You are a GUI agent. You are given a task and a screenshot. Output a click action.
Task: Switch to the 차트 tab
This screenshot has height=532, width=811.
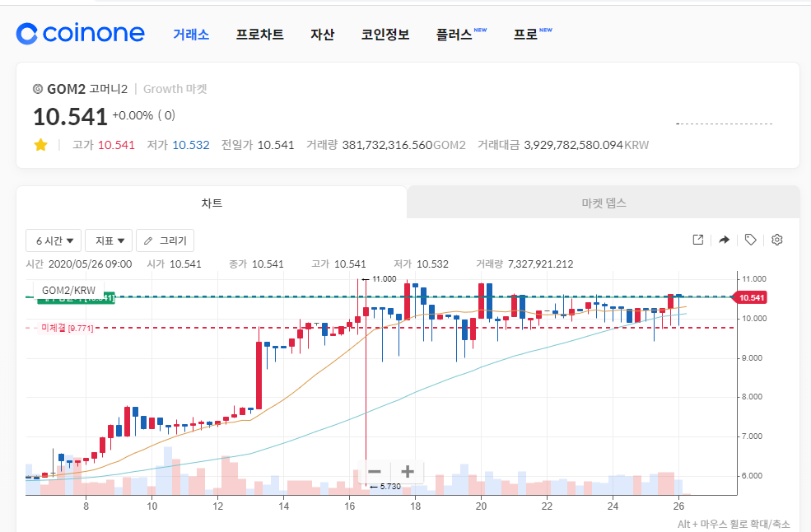click(212, 203)
